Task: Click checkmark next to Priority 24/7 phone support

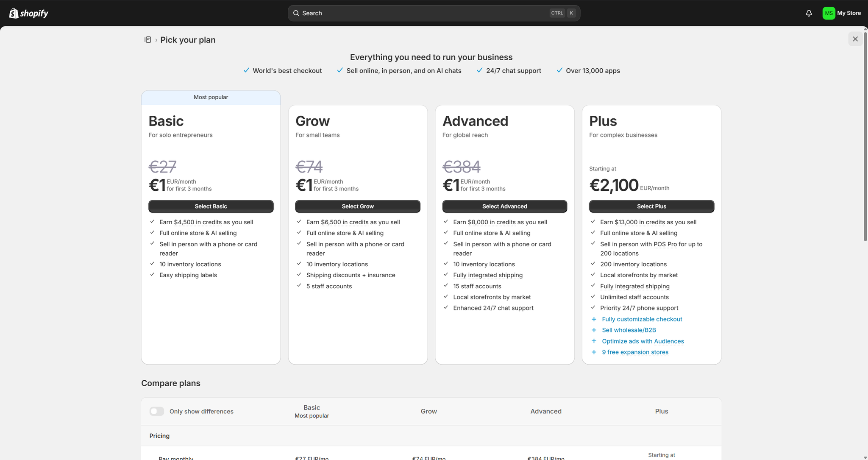Action: tap(593, 307)
